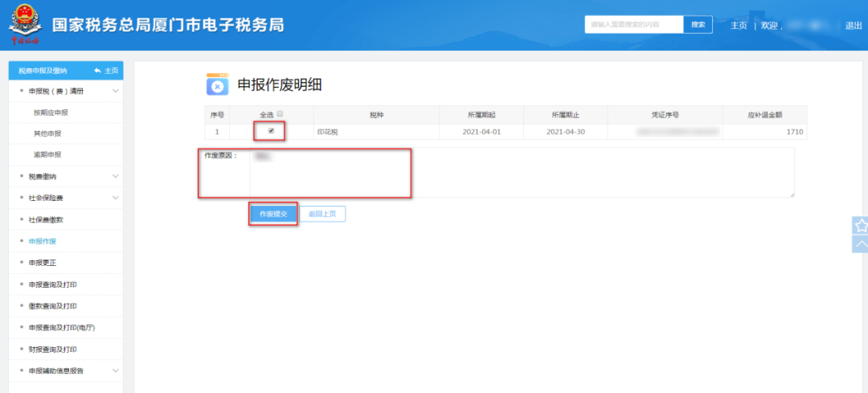
Task: Click the 退出 logout link
Action: [x=854, y=26]
